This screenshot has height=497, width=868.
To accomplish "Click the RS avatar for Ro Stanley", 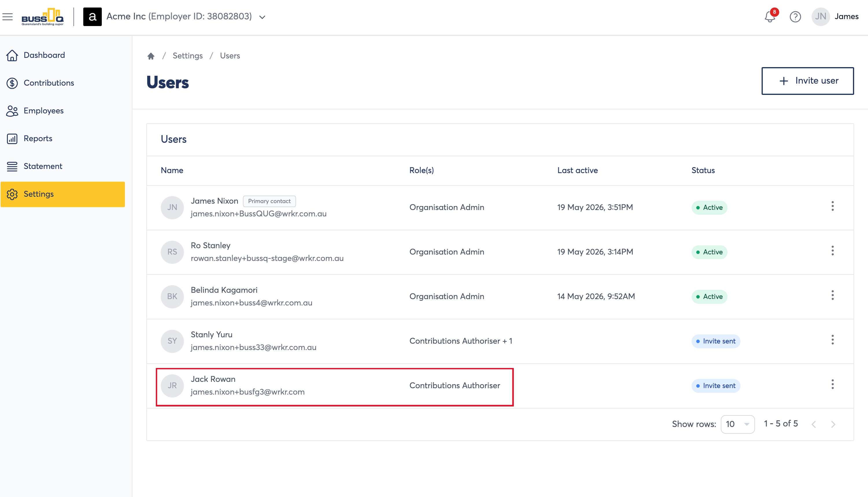I will click(172, 252).
